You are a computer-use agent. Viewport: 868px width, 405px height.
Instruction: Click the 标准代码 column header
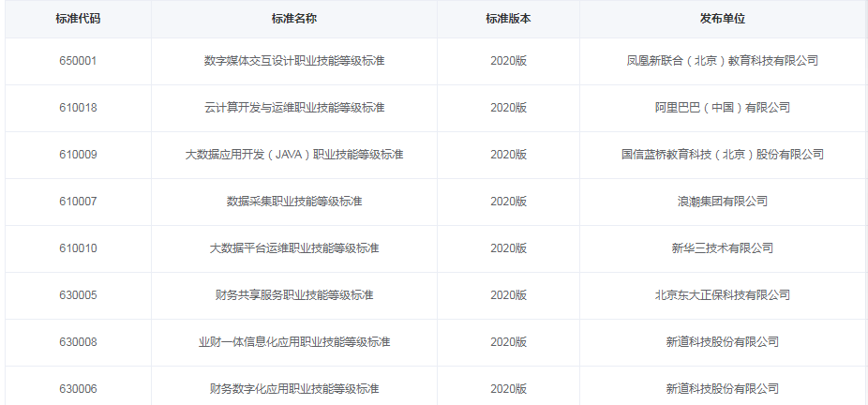(x=78, y=19)
